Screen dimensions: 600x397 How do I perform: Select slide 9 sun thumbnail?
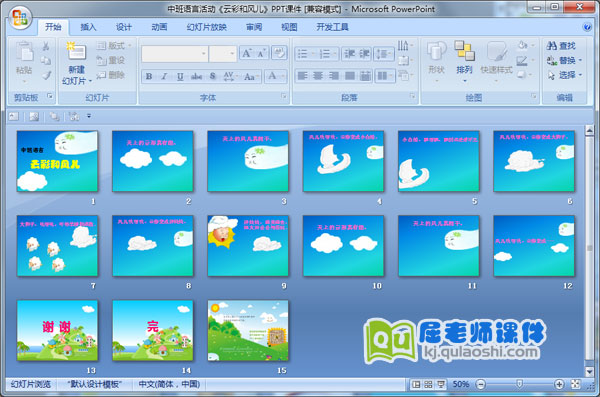(248, 246)
